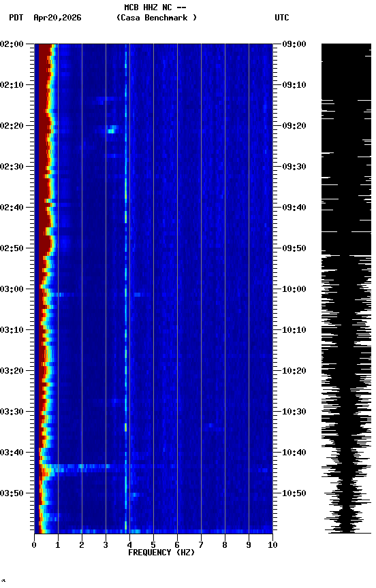Viewport: 376px width, 588px height.
Task: Click the UTC time label 09:20
Action: tap(294, 126)
